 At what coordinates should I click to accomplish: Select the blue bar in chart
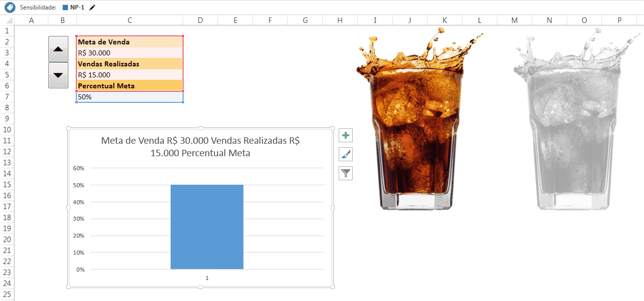(207, 227)
